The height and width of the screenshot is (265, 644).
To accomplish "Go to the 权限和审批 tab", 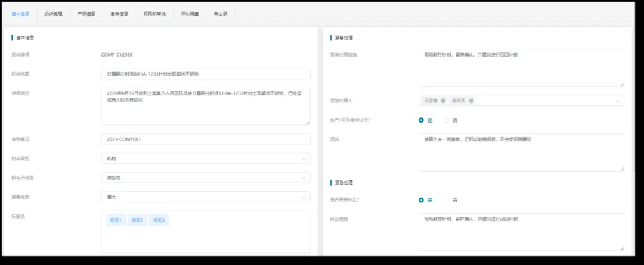I will click(154, 14).
